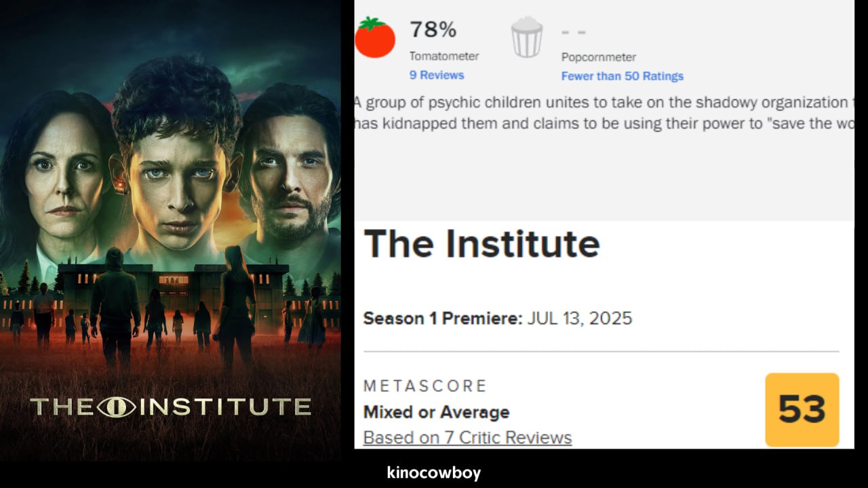The width and height of the screenshot is (868, 488).
Task: Click the yellow 53 Metascore badge
Action: 802,409
